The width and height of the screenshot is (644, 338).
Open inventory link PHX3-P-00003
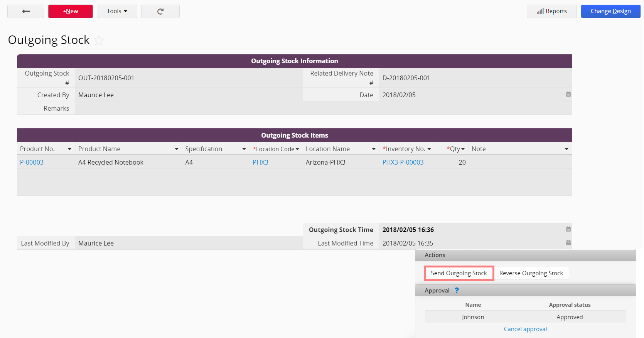point(403,162)
